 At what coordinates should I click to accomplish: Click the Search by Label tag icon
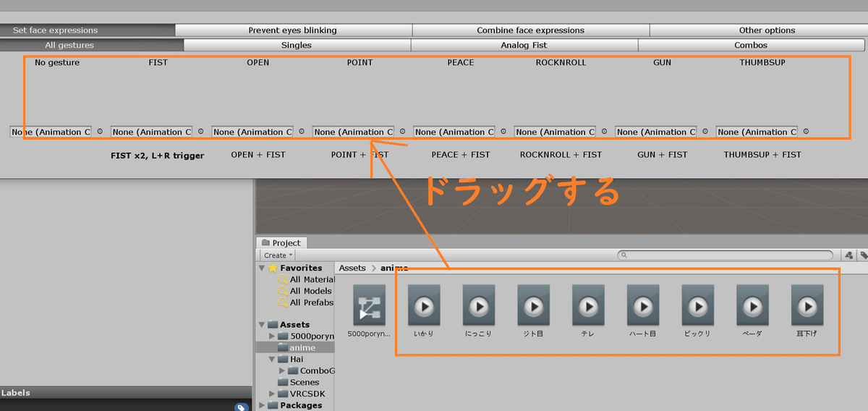(864, 255)
